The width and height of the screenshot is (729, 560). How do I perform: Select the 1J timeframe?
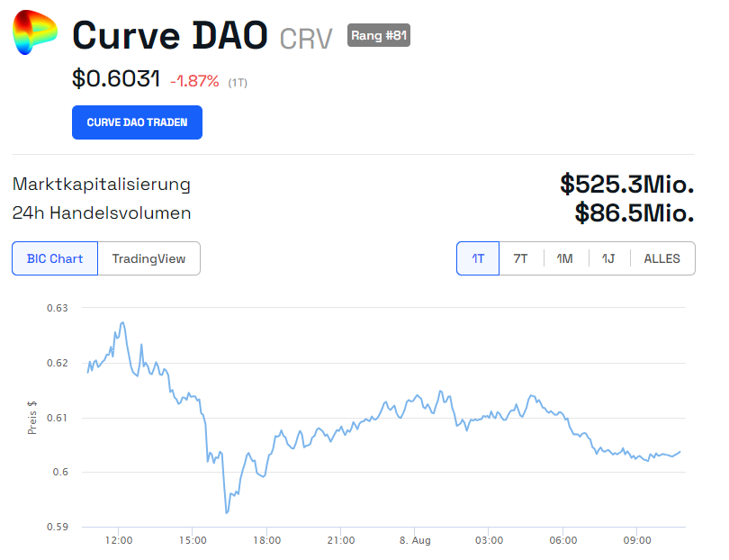607,257
